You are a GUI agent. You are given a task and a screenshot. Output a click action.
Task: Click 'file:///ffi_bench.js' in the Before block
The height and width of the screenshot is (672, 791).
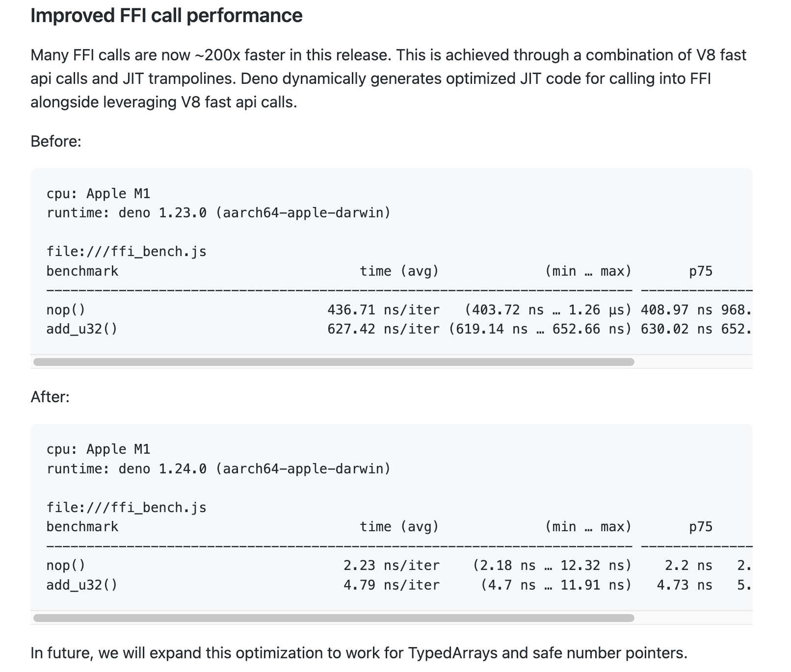tap(127, 252)
